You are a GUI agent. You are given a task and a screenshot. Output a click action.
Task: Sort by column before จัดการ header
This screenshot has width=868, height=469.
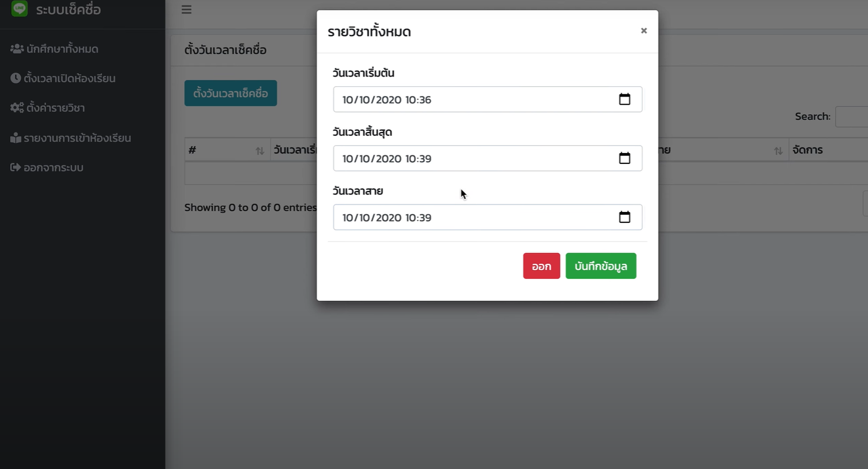pos(778,150)
